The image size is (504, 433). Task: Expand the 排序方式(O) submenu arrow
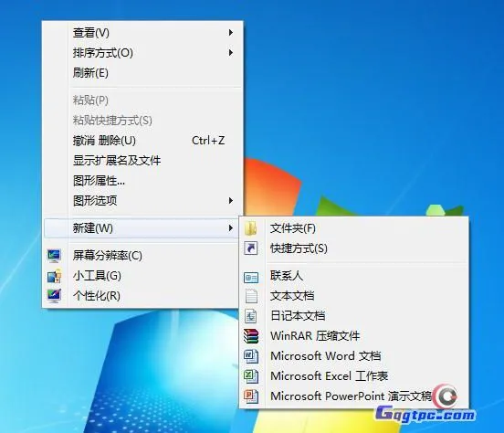pos(230,52)
